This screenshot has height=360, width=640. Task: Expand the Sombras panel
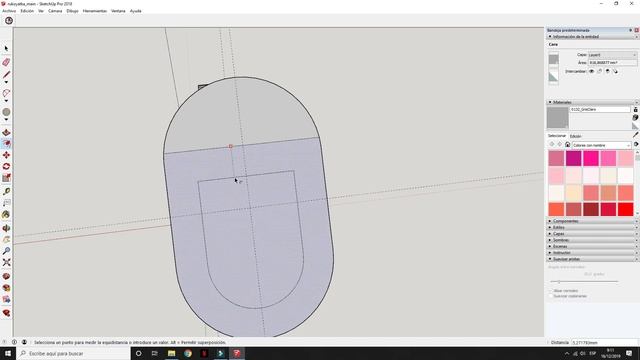[592, 240]
